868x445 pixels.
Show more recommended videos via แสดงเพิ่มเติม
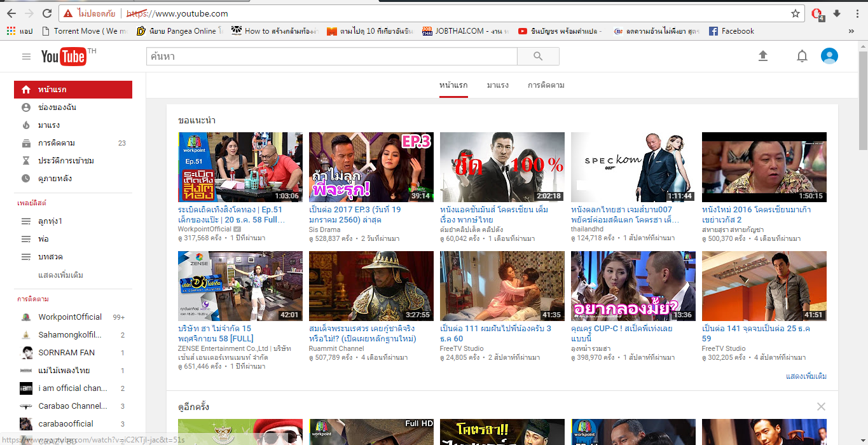(x=806, y=376)
